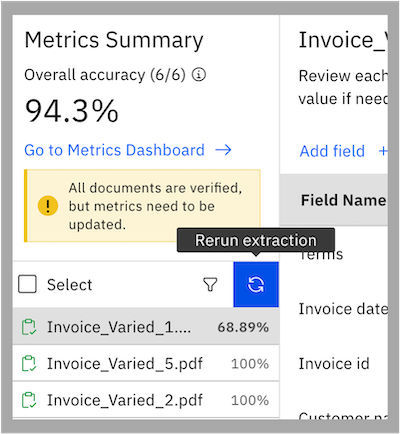
Task: Click the verified icon for Invoice_Varied_1
Action: click(29, 327)
